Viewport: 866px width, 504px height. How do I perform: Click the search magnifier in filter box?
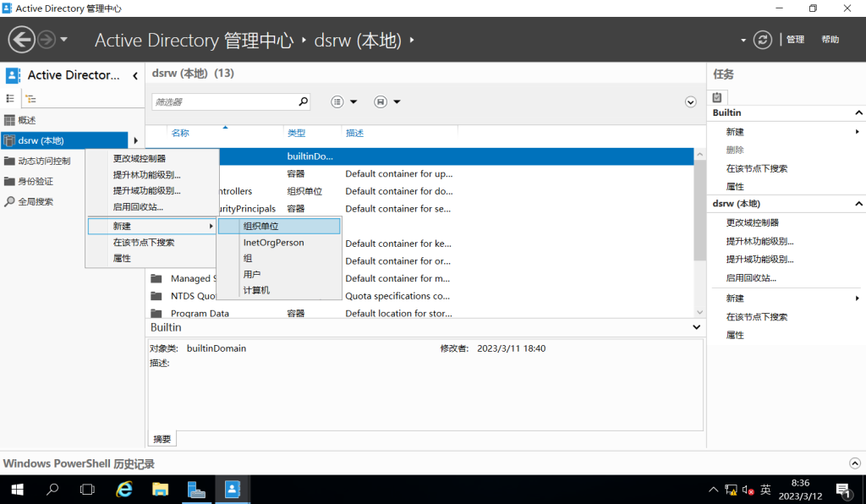pyautogui.click(x=304, y=101)
